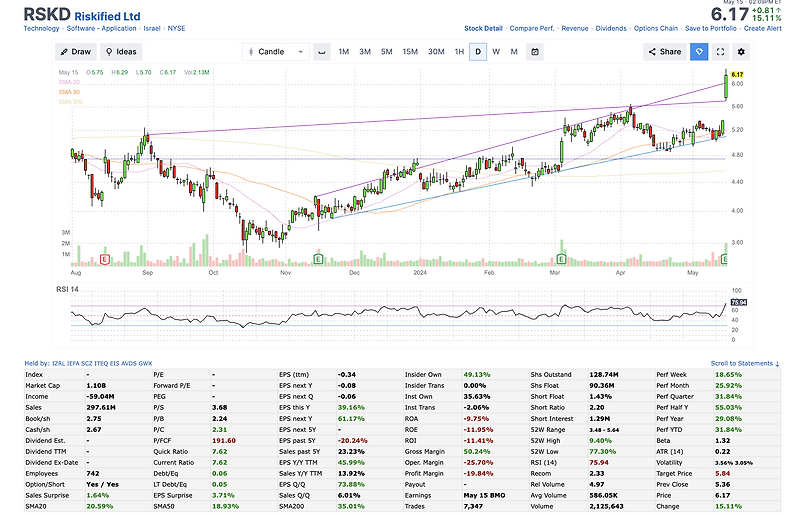Viewport: 800px width, 515px height.
Task: Open the EIS ETF holder link
Action: click(x=115, y=363)
